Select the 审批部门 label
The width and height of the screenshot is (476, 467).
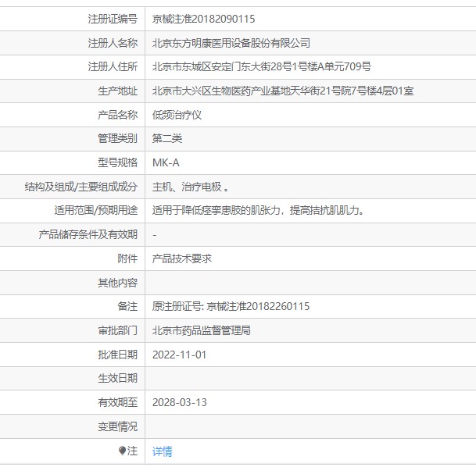[x=117, y=330]
